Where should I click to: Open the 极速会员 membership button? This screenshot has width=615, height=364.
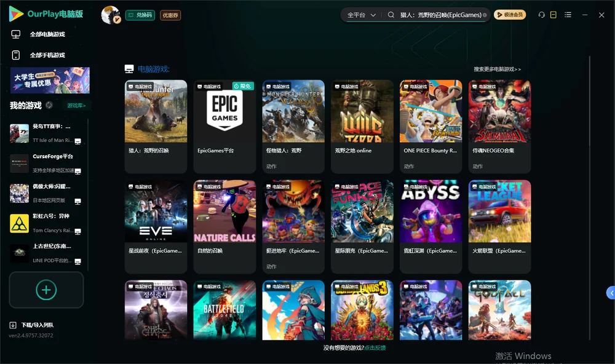510,15
